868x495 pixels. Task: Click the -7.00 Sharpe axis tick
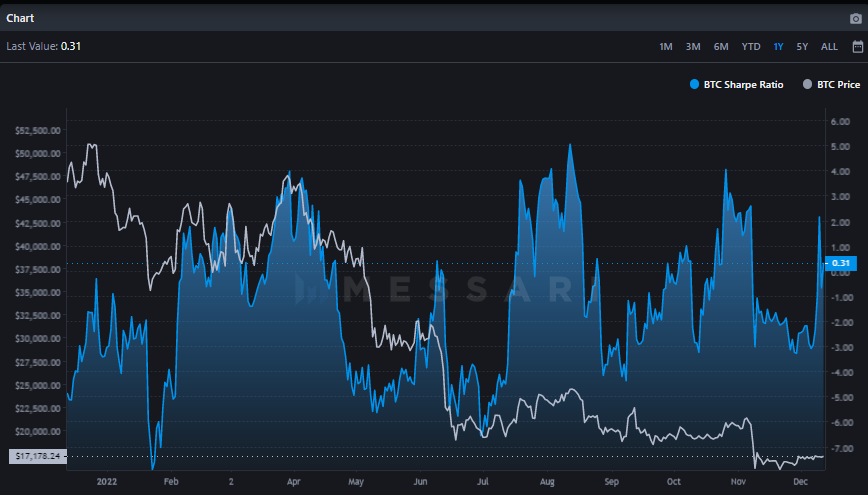point(840,448)
